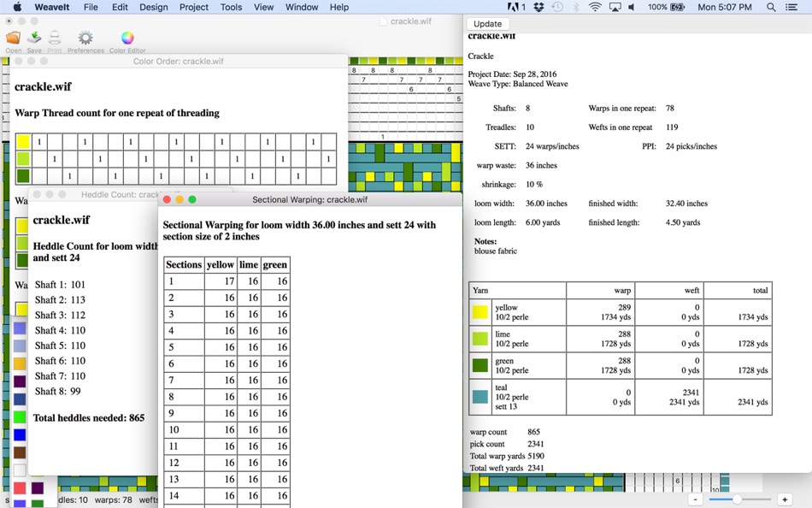This screenshot has width=812, height=508.
Task: Click teal yarn swatch in Yarn table
Action: [480, 397]
